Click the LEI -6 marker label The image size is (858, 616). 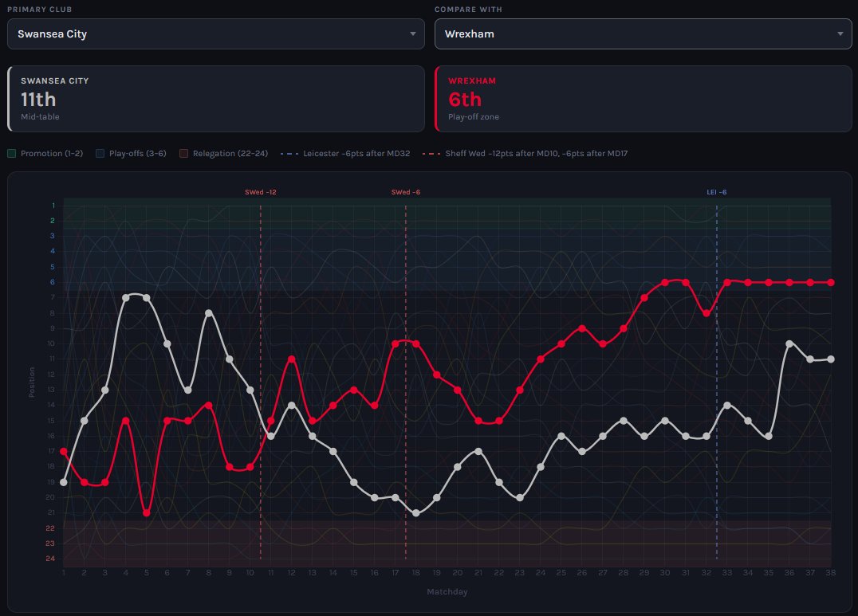click(716, 192)
